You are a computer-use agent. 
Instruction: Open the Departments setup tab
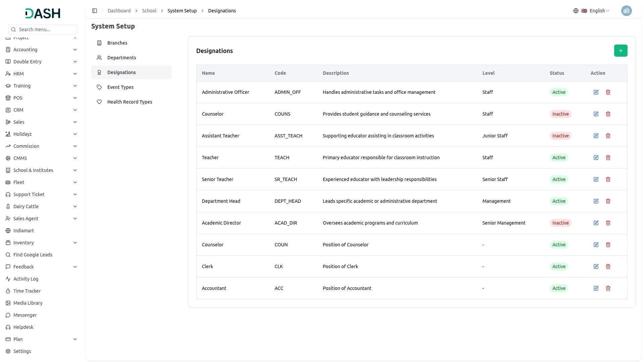[x=121, y=58]
